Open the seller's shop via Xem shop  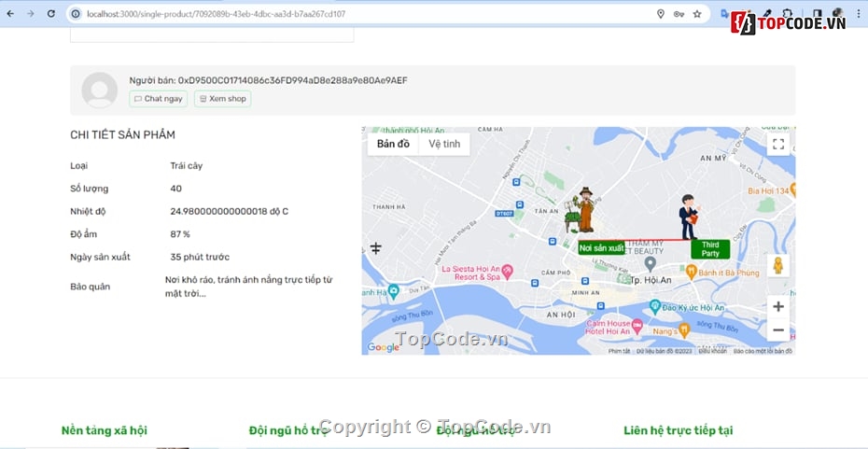pyautogui.click(x=222, y=99)
